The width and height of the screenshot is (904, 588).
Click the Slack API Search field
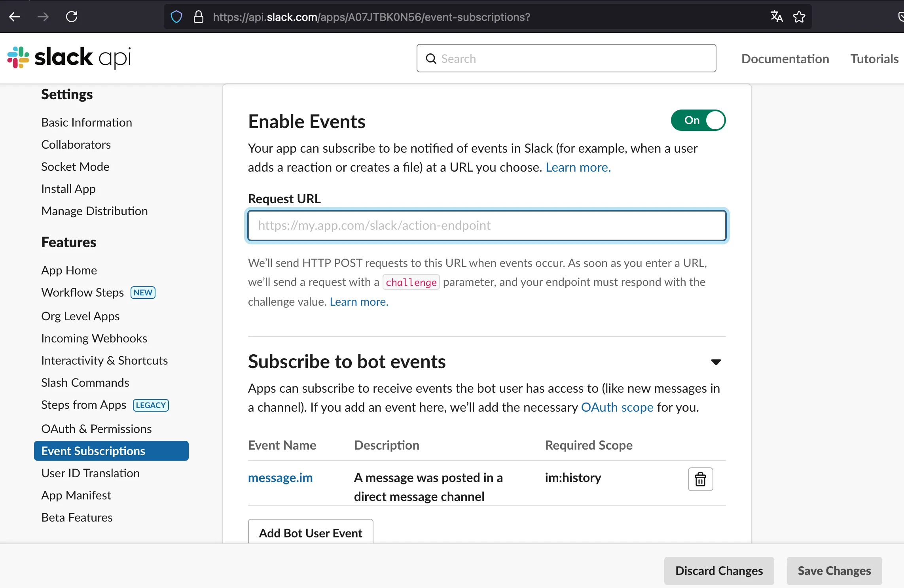click(566, 58)
